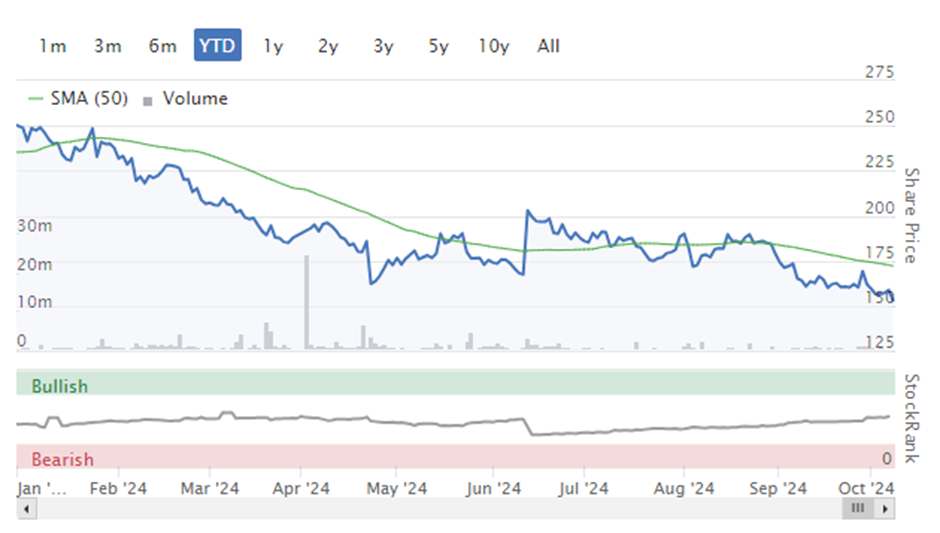This screenshot has height=533, width=940.
Task: Click the Oct '24 date label
Action: click(866, 488)
